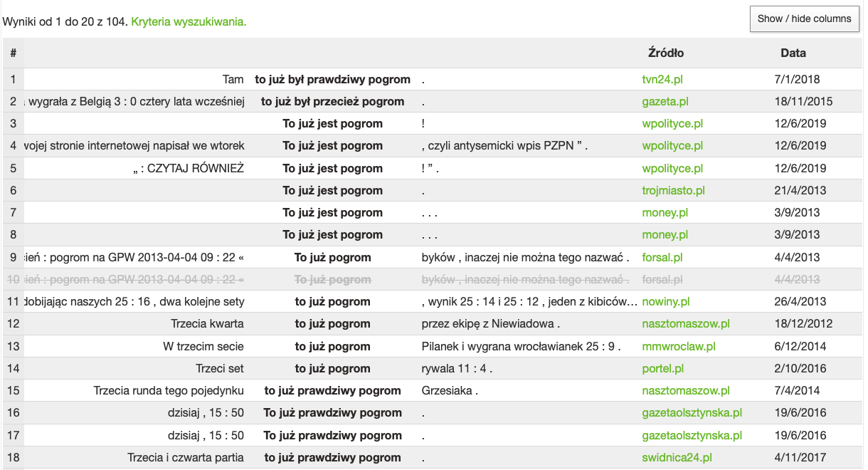Open the nowiny.pl source link
The height and width of the screenshot is (470, 868).
click(665, 301)
